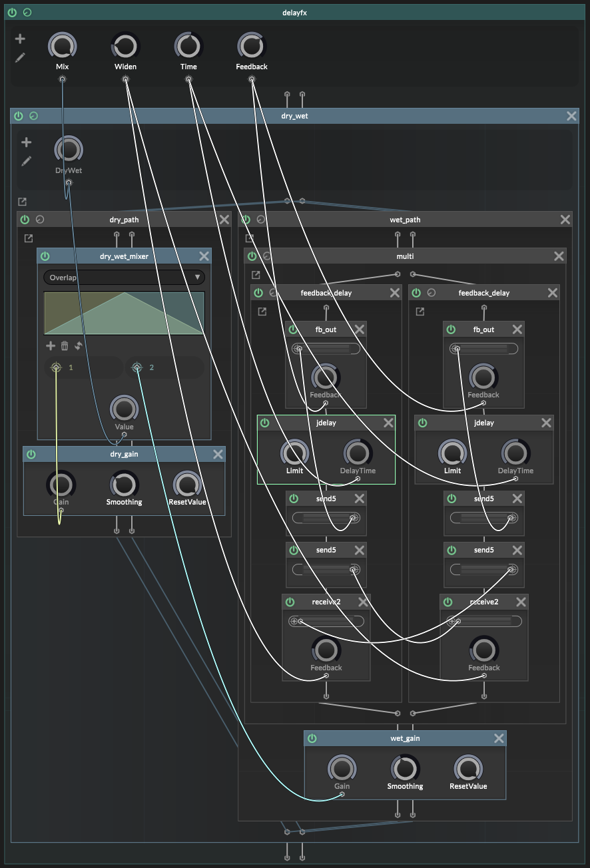
Task: Click the Smoothing knob in wet_gain
Action: 405,768
